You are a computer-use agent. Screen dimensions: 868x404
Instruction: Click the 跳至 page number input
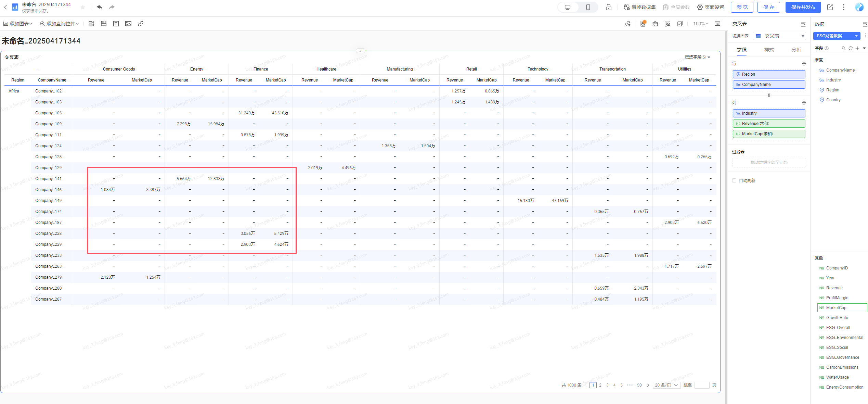[702, 385]
